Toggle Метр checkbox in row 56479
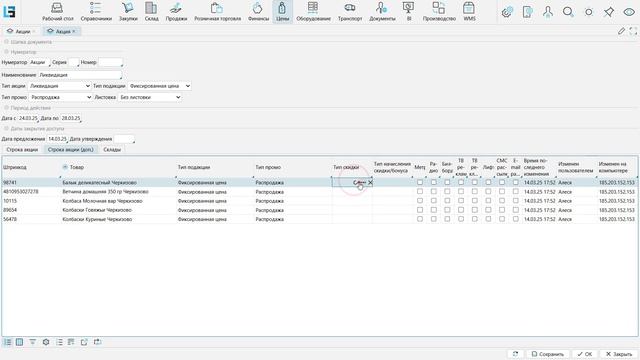This screenshot has height=360, width=640. coord(420,219)
